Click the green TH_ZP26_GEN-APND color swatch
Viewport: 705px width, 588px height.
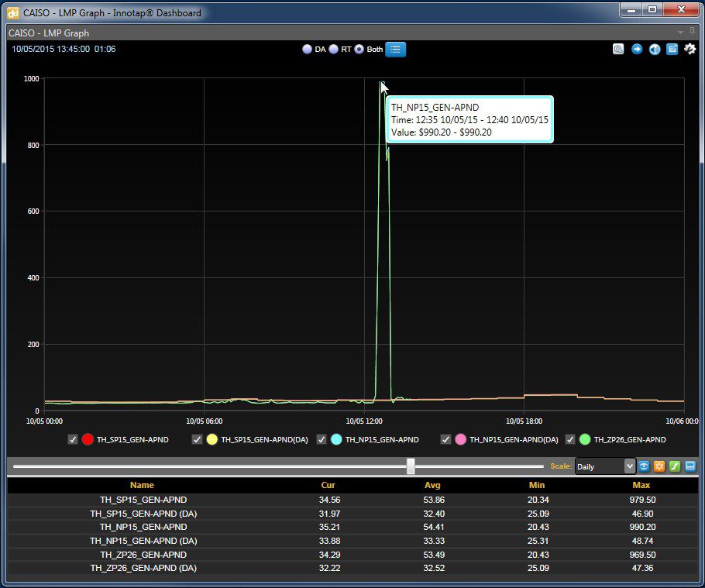point(585,440)
